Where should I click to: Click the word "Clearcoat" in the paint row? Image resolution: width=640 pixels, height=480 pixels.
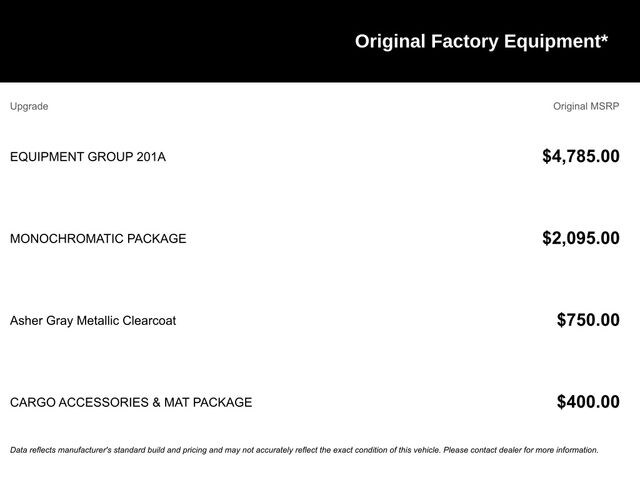point(149,321)
